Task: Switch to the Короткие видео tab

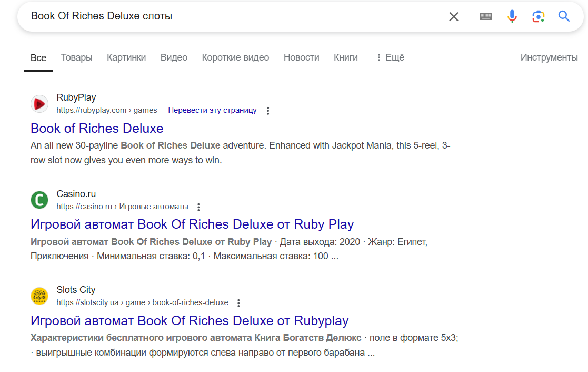Action: [235, 57]
